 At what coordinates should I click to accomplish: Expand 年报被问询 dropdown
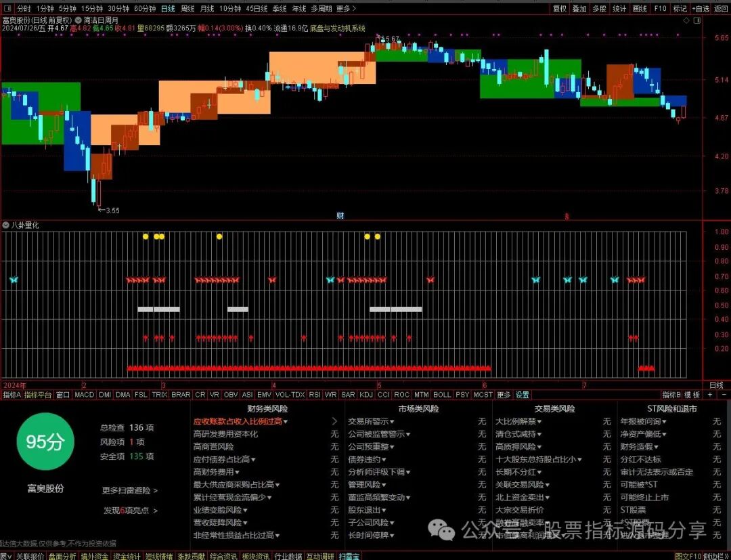pos(644,421)
